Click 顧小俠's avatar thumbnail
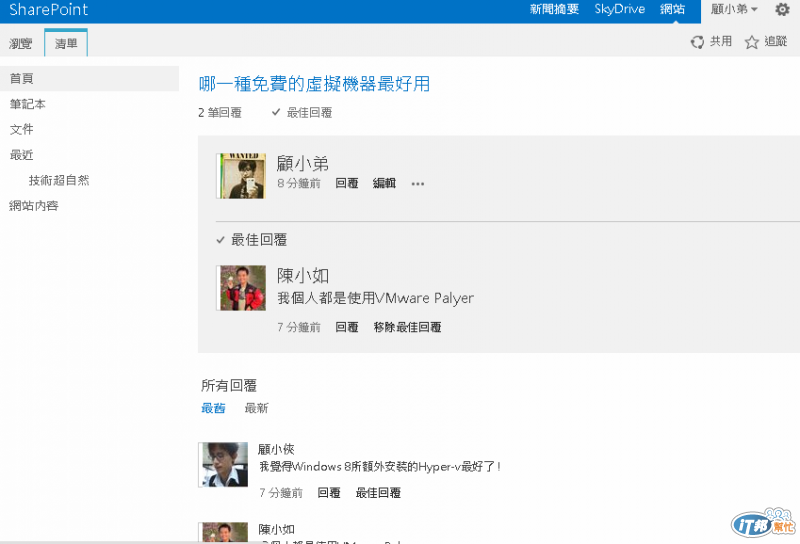 point(223,464)
